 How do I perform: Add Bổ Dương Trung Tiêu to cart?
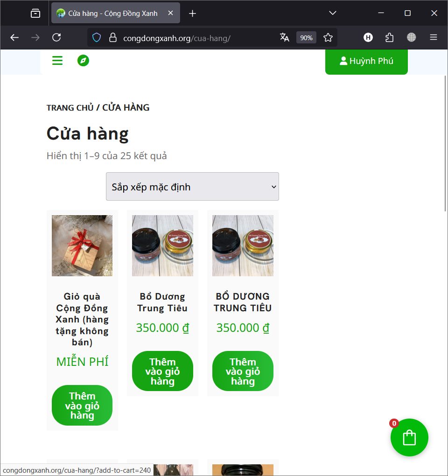click(x=162, y=371)
